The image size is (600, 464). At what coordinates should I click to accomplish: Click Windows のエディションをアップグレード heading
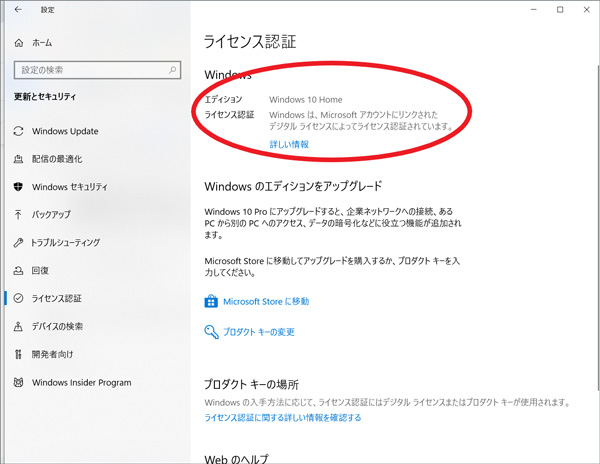293,186
